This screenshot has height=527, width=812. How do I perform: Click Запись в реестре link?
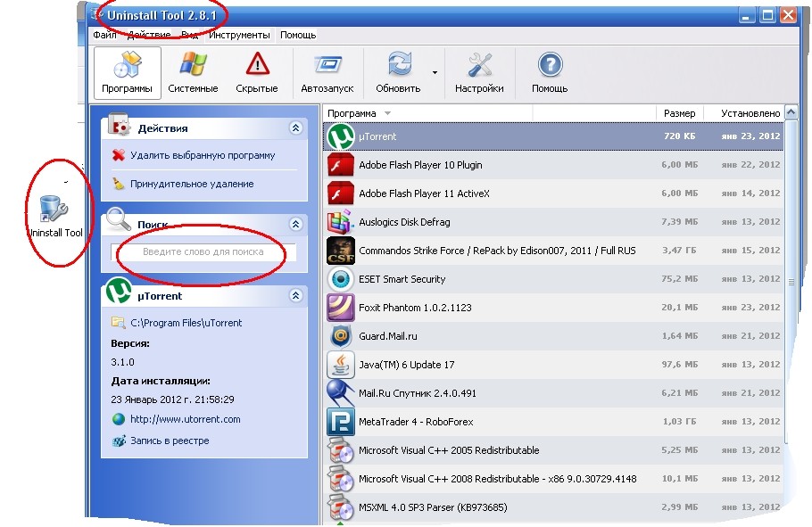coord(170,441)
